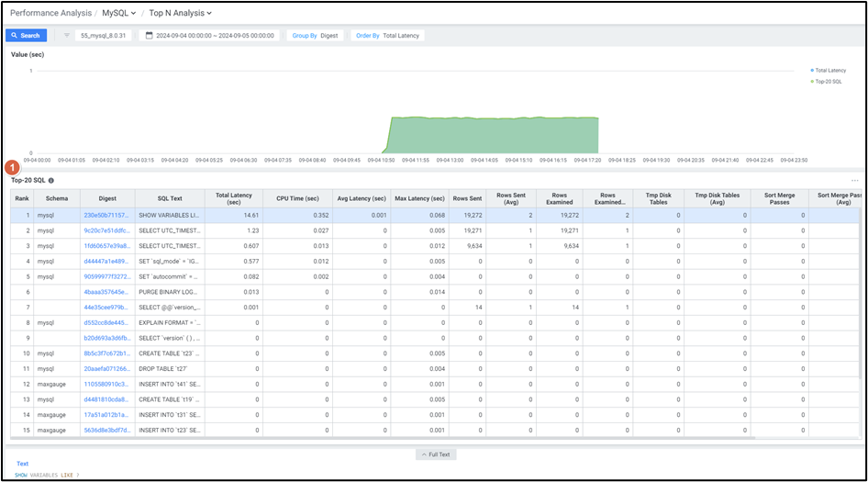Go to Performance Analysis breadcrumb
The width and height of the screenshot is (868, 482).
pos(50,13)
